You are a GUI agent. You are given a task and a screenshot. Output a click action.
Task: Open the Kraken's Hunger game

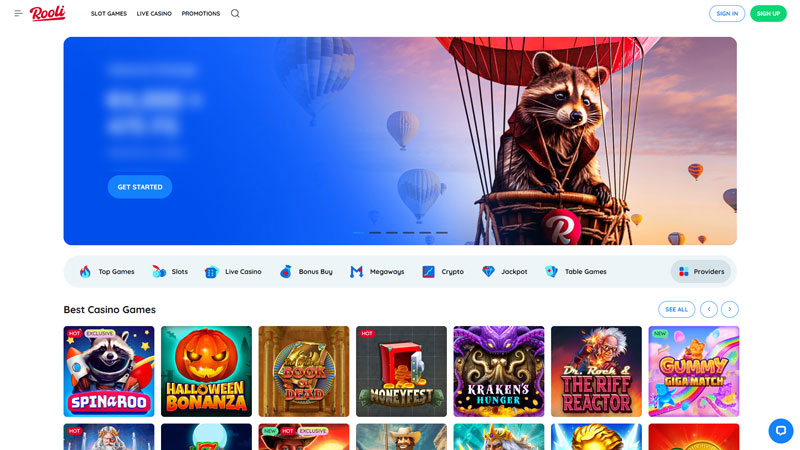(498, 371)
